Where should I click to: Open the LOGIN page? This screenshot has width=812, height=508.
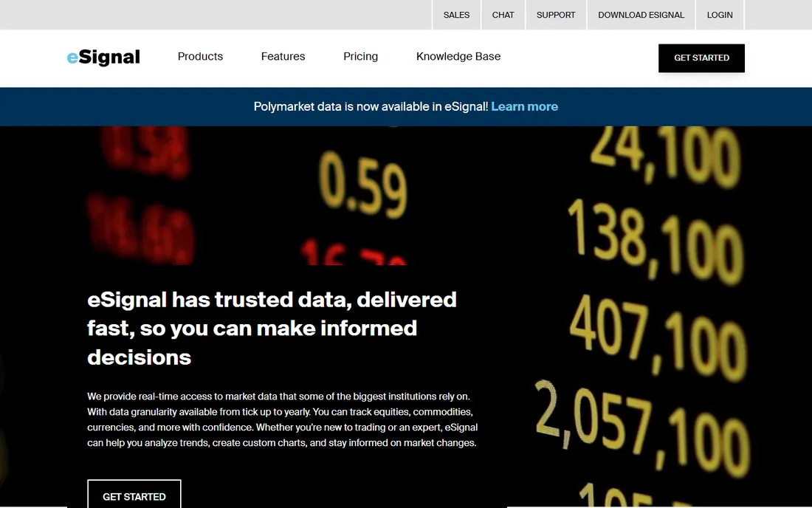(x=720, y=15)
